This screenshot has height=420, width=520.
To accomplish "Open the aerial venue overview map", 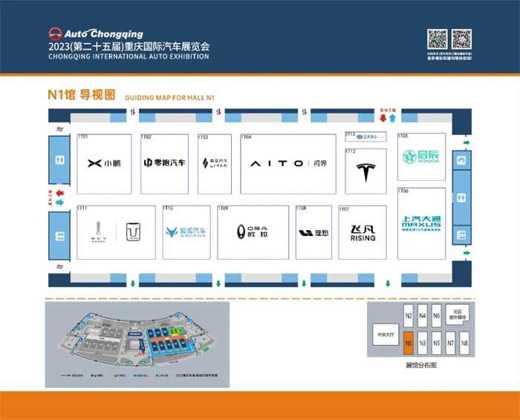I will click(x=137, y=344).
